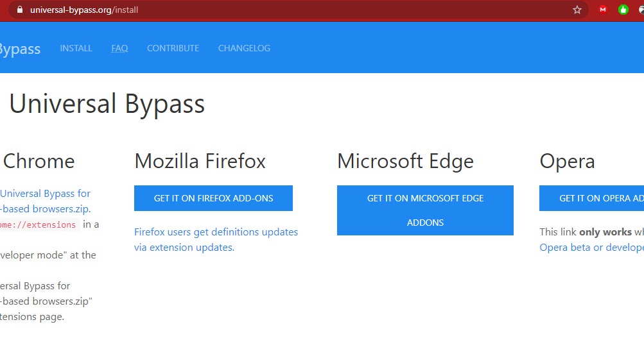Click the padlock site security icon

point(20,10)
